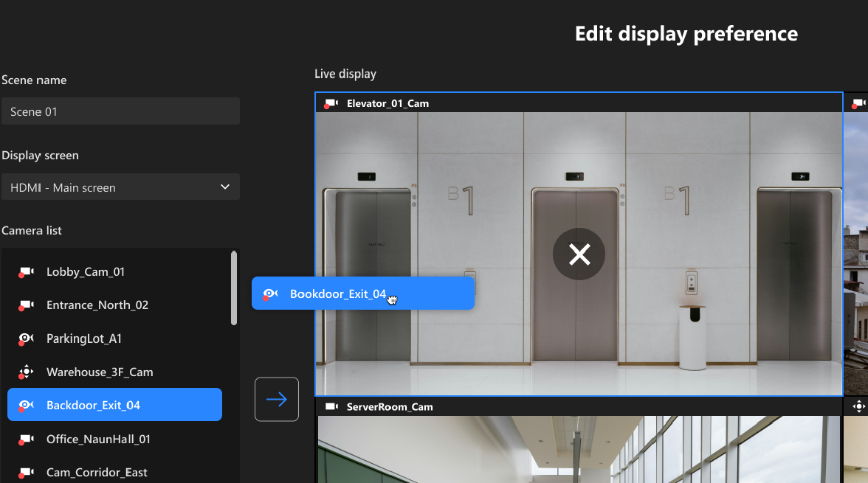868x483 pixels.
Task: Remove Elevator_01_Cam using the X overlay
Action: click(579, 254)
